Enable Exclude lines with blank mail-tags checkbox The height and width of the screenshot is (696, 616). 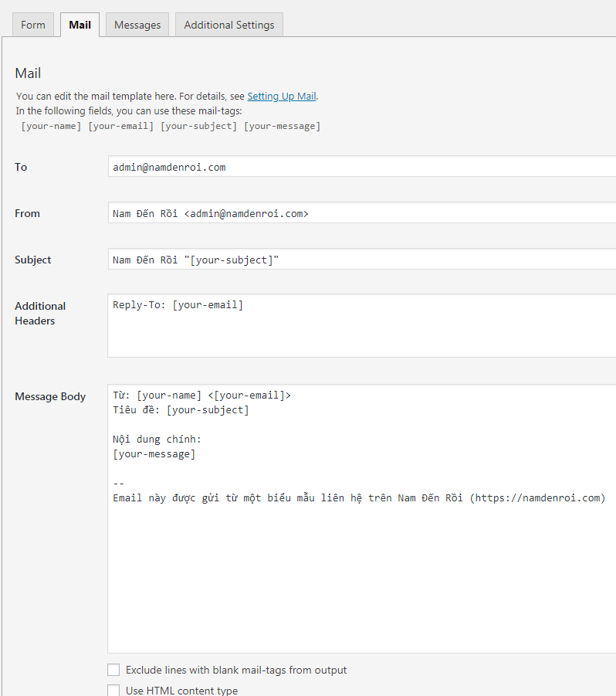pyautogui.click(x=113, y=670)
